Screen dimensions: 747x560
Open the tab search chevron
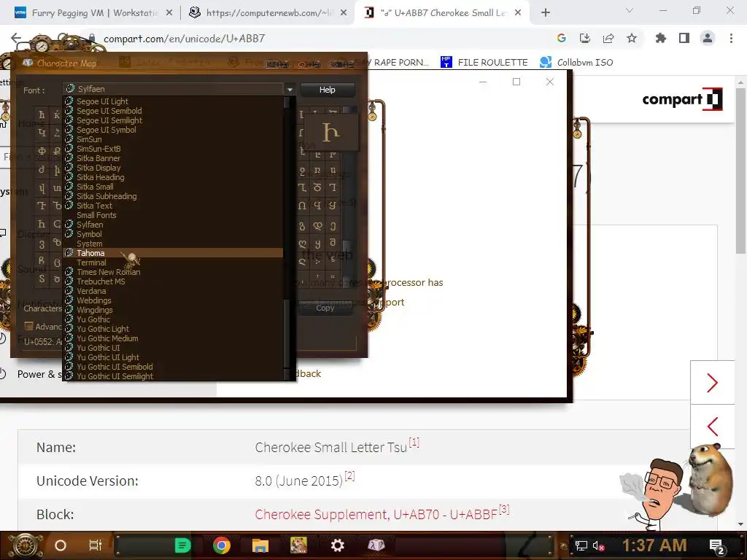pos(630,10)
